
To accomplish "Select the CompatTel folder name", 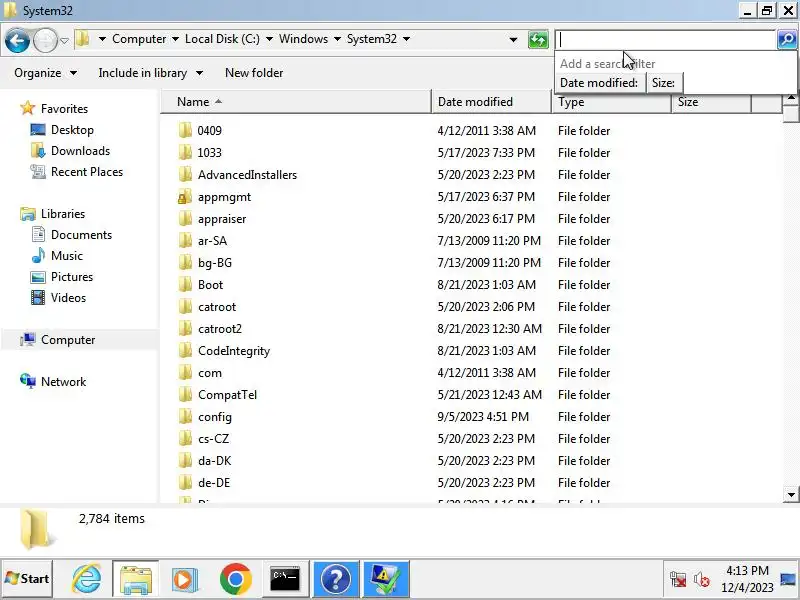I will tap(227, 394).
